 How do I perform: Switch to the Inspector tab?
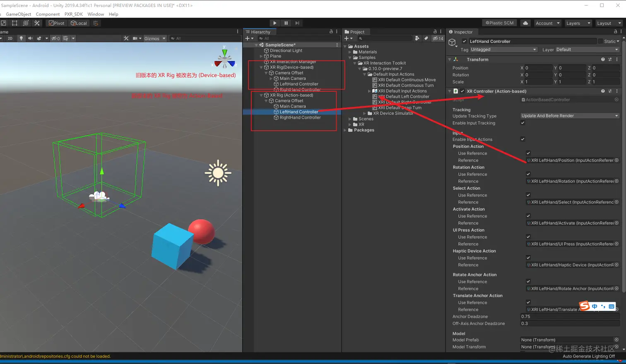(x=461, y=32)
